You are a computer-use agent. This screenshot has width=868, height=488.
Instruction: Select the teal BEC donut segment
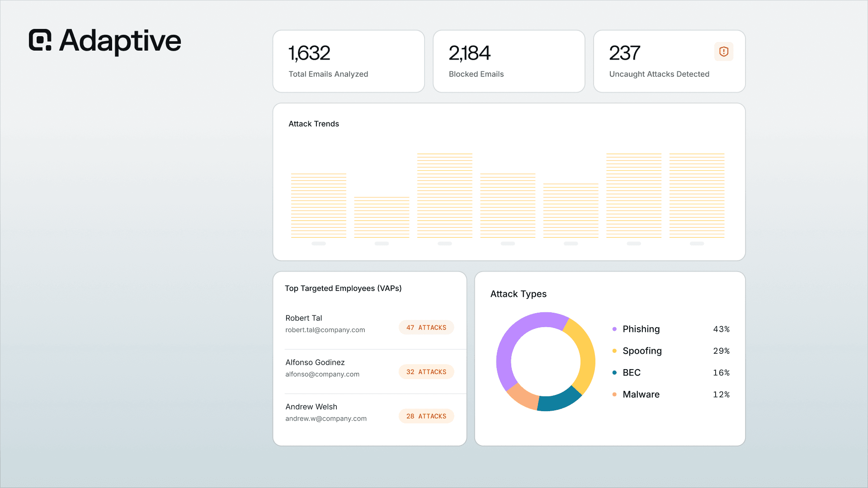pos(559,400)
